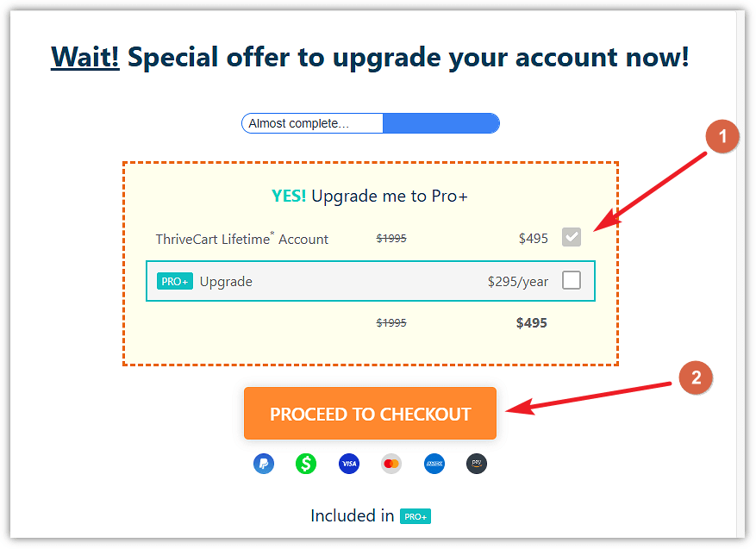Click the PRO+ badge after Included in
The image size is (756, 549).
tap(415, 515)
